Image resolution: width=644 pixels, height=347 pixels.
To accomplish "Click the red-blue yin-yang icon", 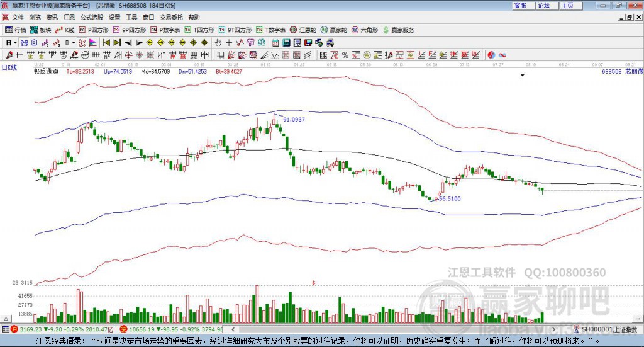I will [491, 55].
